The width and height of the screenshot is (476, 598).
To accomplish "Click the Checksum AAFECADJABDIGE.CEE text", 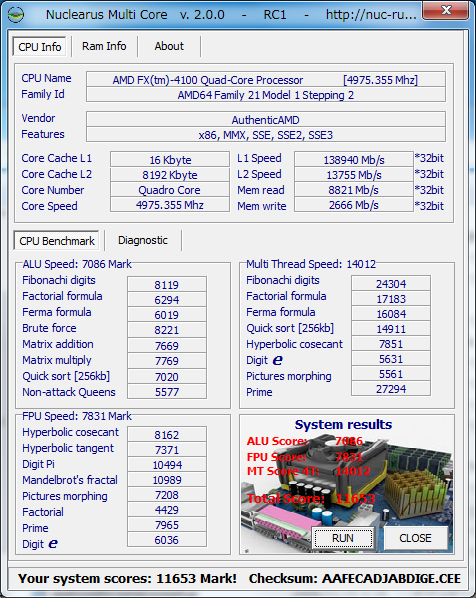I will (x=355, y=579).
